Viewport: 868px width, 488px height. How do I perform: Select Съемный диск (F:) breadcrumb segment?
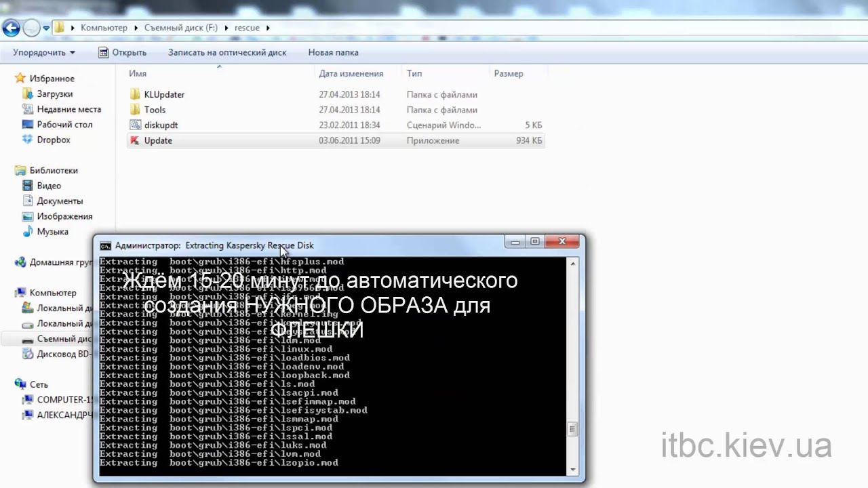point(181,28)
